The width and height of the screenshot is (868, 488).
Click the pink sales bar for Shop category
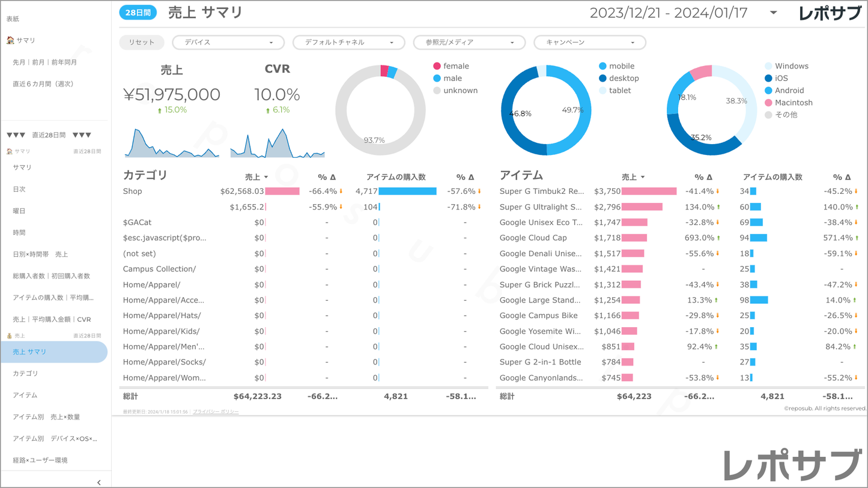[x=282, y=191]
